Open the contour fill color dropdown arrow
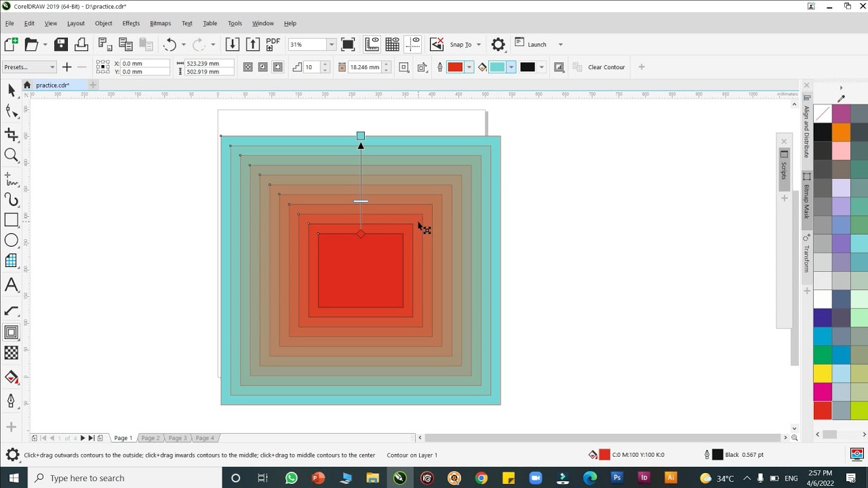Screen dimensions: 868x488 click(511, 67)
